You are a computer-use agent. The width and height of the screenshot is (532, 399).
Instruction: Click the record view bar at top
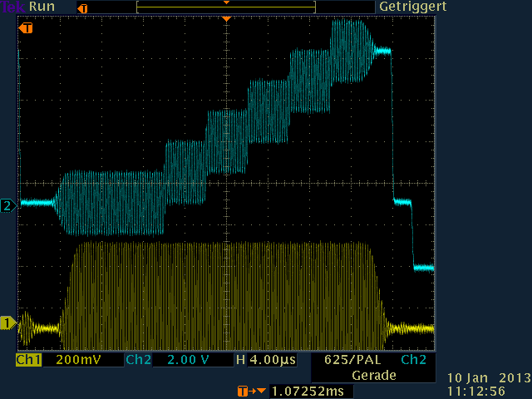(226, 7)
